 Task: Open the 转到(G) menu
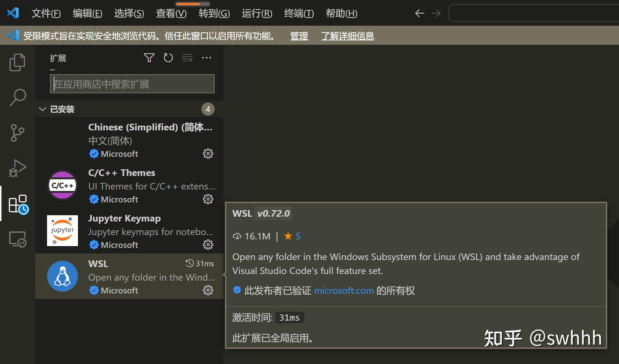pos(214,14)
